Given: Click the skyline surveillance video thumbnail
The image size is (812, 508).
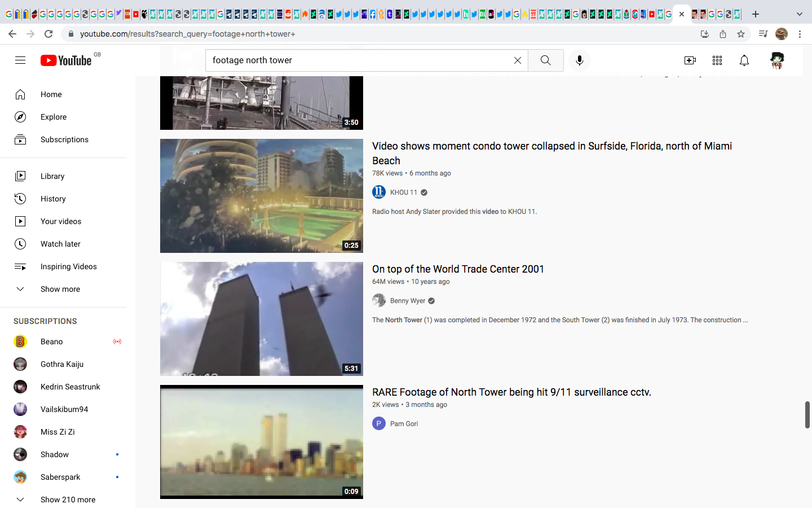Looking at the screenshot, I should click(x=262, y=442).
